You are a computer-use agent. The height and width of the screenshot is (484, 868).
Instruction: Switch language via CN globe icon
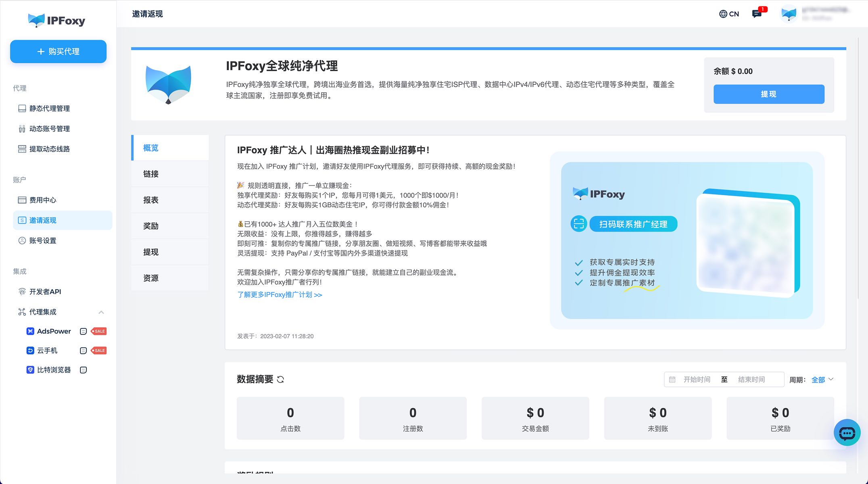(729, 14)
